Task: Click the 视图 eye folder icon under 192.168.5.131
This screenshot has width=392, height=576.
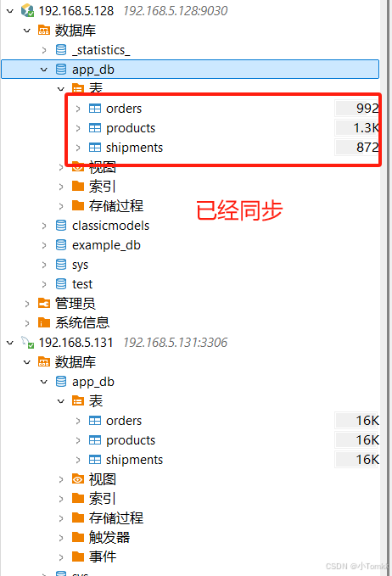Action: 78,479
